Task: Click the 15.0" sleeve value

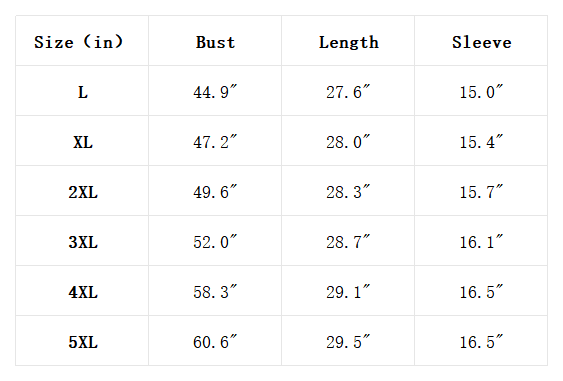Action: (481, 92)
